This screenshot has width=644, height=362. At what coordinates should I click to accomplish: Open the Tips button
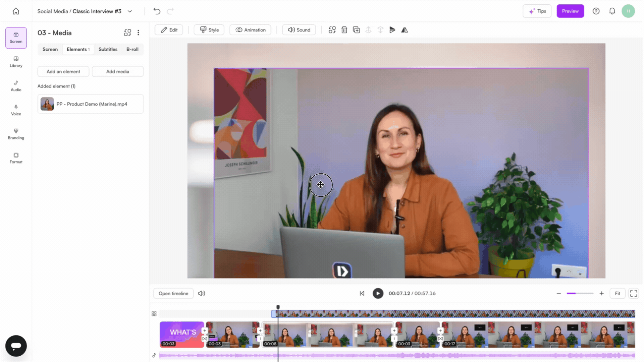pyautogui.click(x=537, y=11)
